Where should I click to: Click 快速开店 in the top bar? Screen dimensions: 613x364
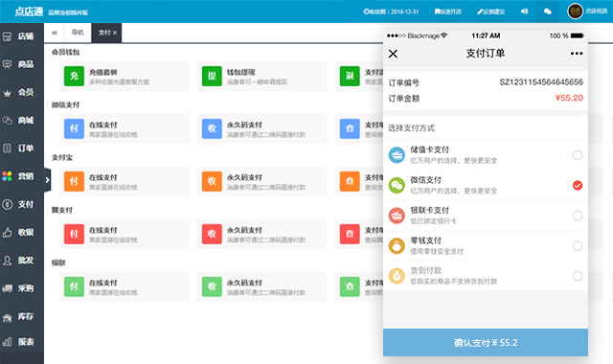448,11
